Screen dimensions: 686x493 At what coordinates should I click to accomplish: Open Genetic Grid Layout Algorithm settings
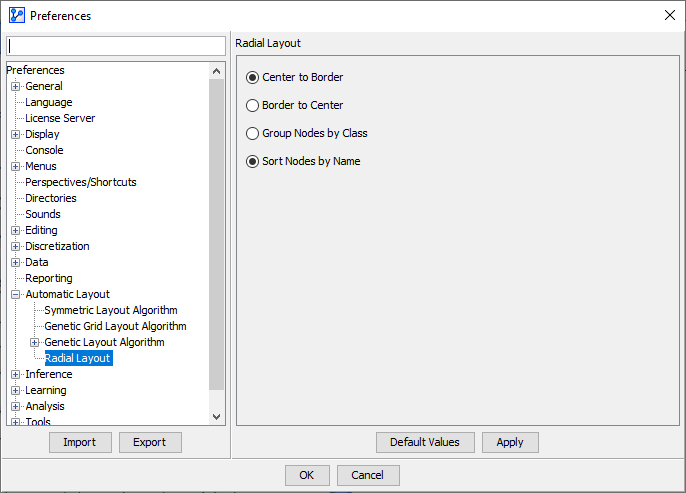115,326
